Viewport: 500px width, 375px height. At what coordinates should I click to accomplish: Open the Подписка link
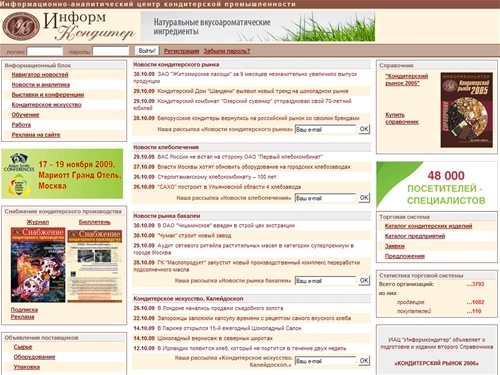point(24,310)
